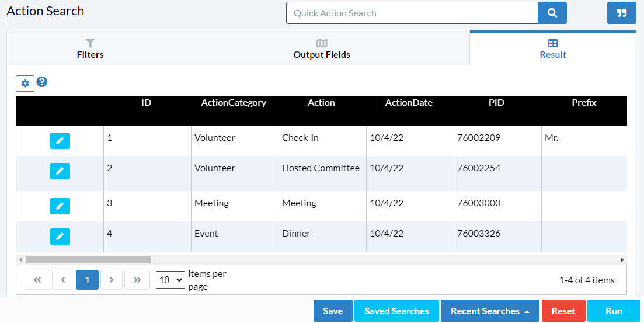644x323 pixels.
Task: Click the red Reset button
Action: pos(563,311)
